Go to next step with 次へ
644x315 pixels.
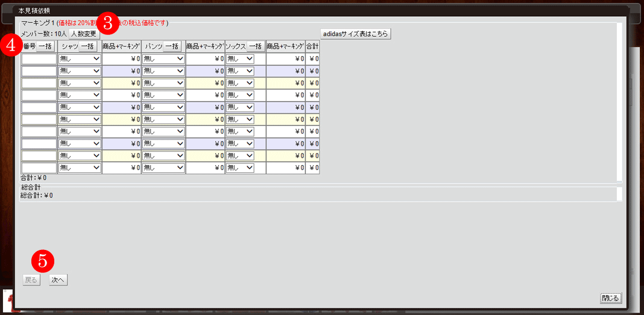[58, 280]
